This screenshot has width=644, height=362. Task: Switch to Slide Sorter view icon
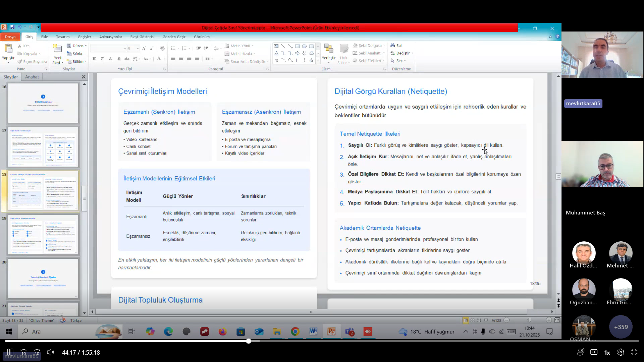473,320
